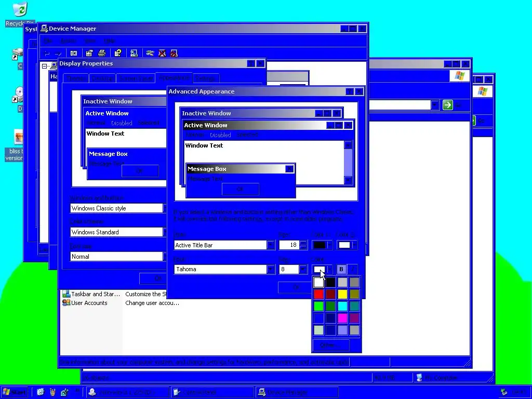Screen dimensions: 532x399
Task: Pick the red color swatch
Action: point(318,294)
